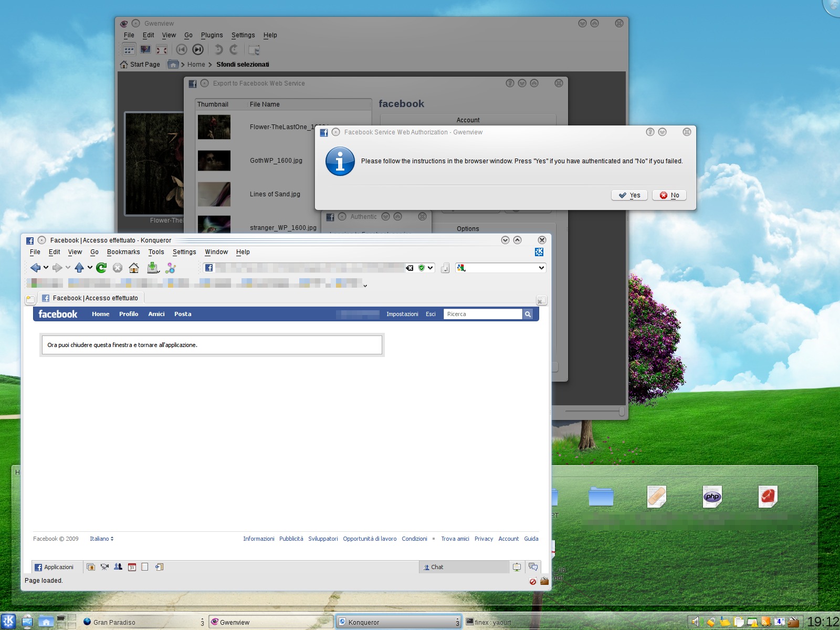The height and width of the screenshot is (630, 840).
Task: Reload the page with green refresh icon
Action: [x=101, y=268]
